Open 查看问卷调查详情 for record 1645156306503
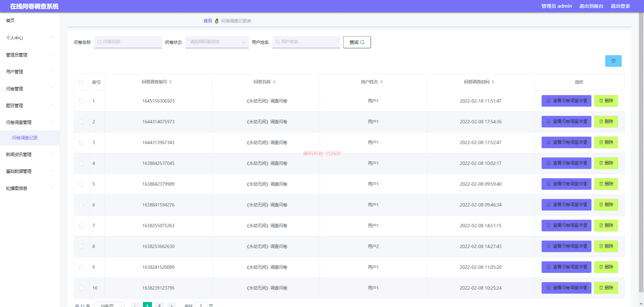This screenshot has height=307, width=644. 566,101
